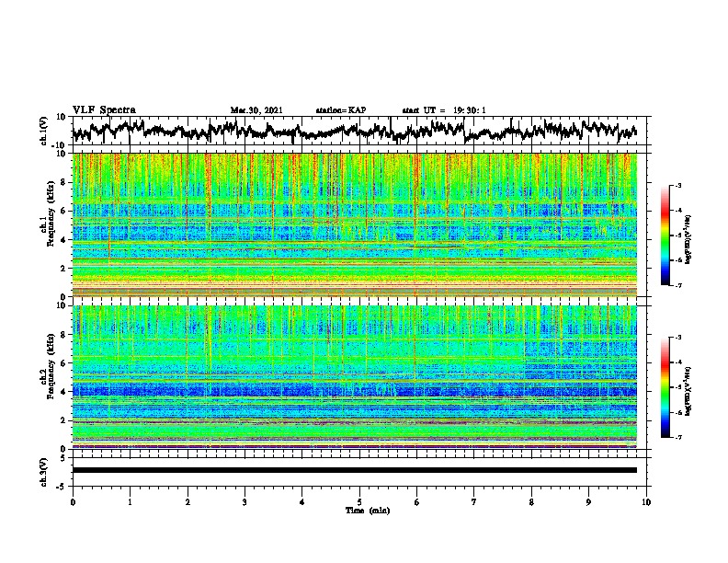This screenshot has width=728, height=563.
Task: Click the ch.2 color scale bar
Action: click(665, 387)
